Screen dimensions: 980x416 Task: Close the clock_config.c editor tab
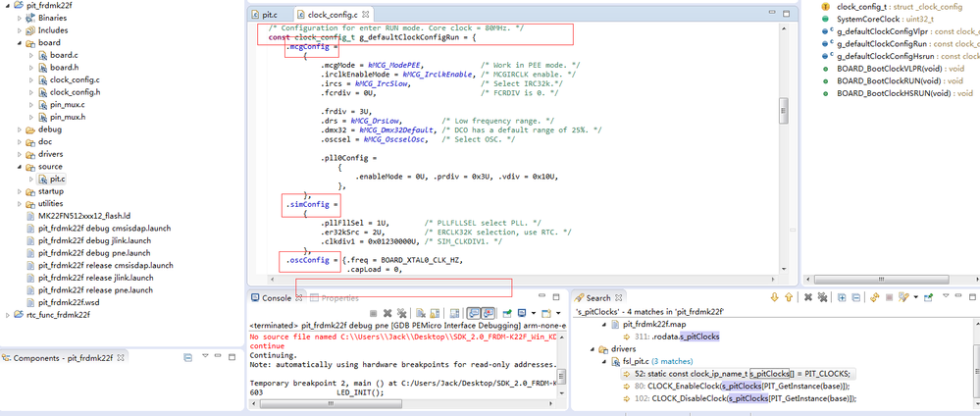pos(366,14)
